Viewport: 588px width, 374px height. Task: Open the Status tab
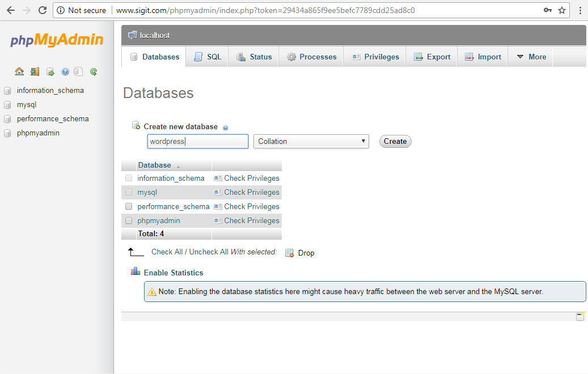click(x=254, y=57)
